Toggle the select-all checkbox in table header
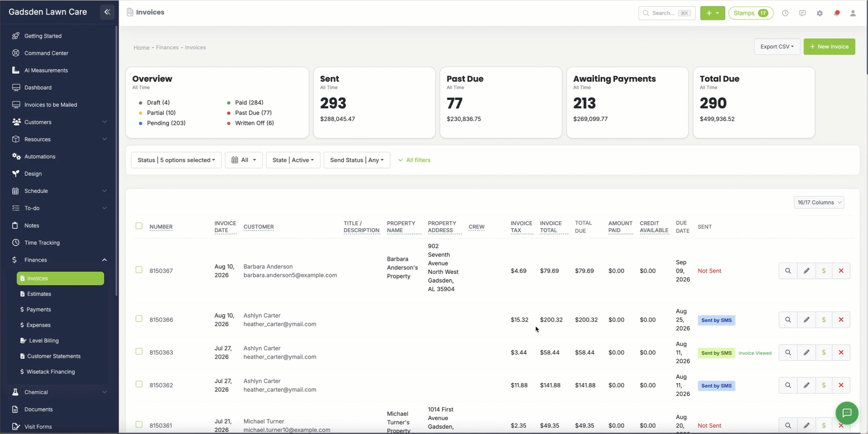 pos(139,226)
